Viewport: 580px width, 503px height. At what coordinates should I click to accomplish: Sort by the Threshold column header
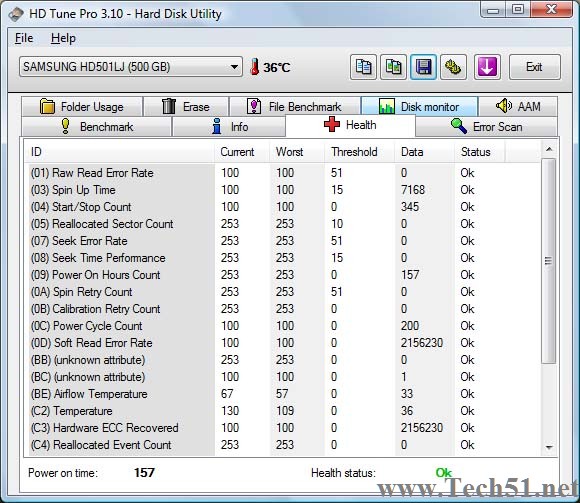tap(354, 152)
